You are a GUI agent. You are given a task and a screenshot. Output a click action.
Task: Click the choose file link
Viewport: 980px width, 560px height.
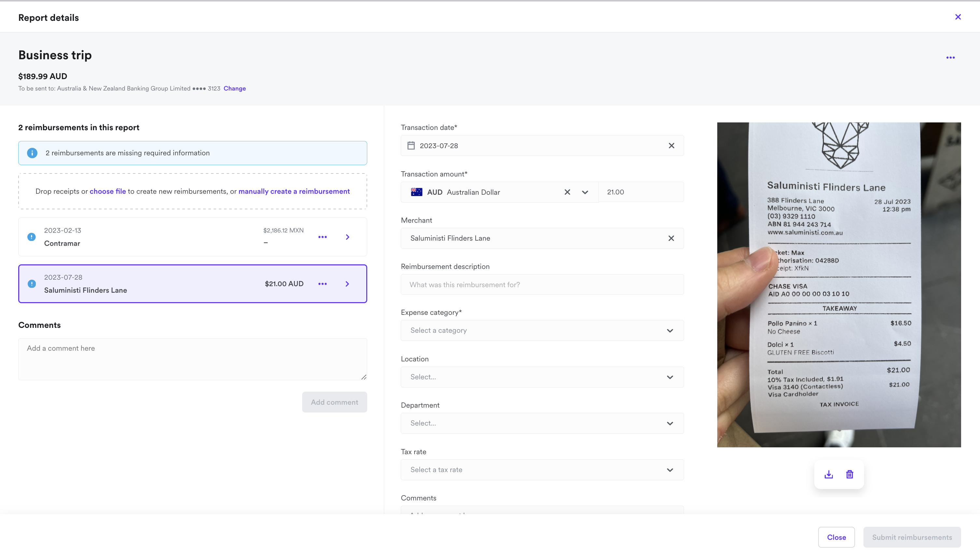tap(108, 191)
